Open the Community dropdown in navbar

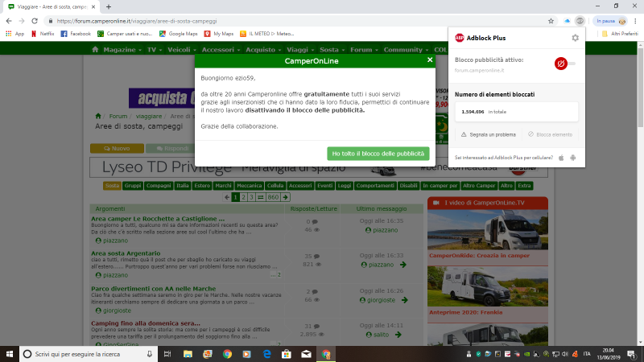tap(406, 49)
